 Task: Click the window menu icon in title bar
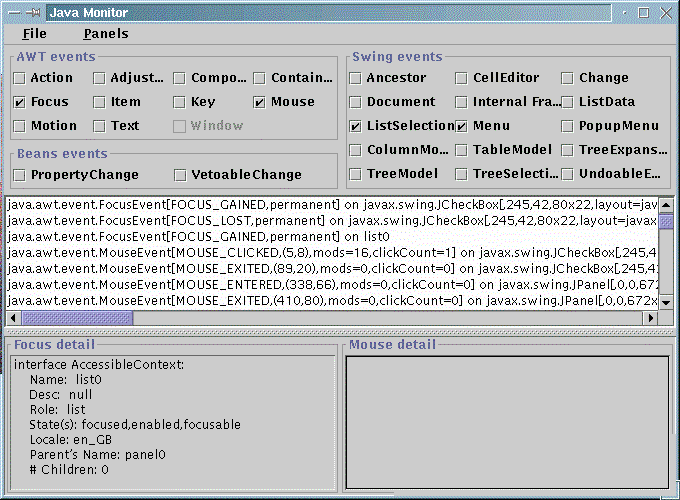[13, 12]
